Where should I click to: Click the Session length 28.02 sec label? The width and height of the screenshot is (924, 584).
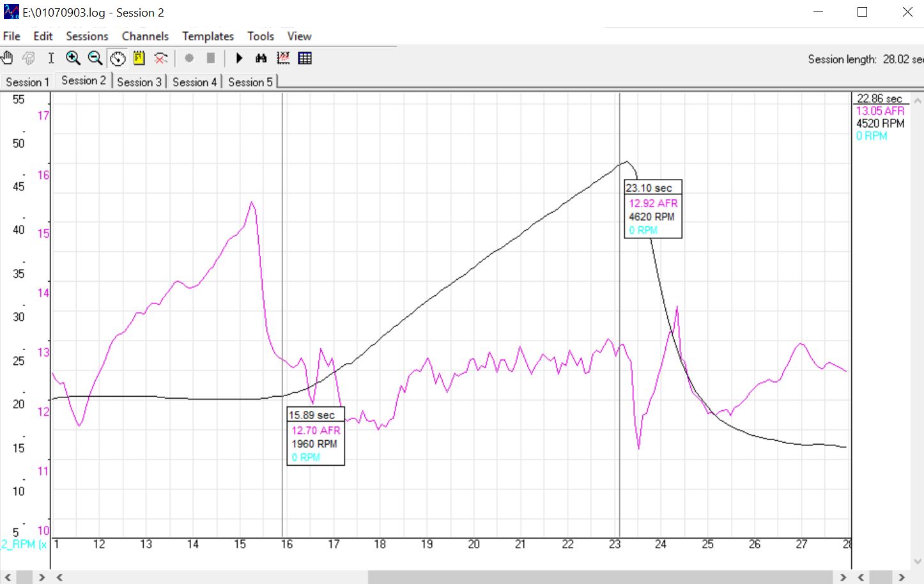(x=865, y=59)
